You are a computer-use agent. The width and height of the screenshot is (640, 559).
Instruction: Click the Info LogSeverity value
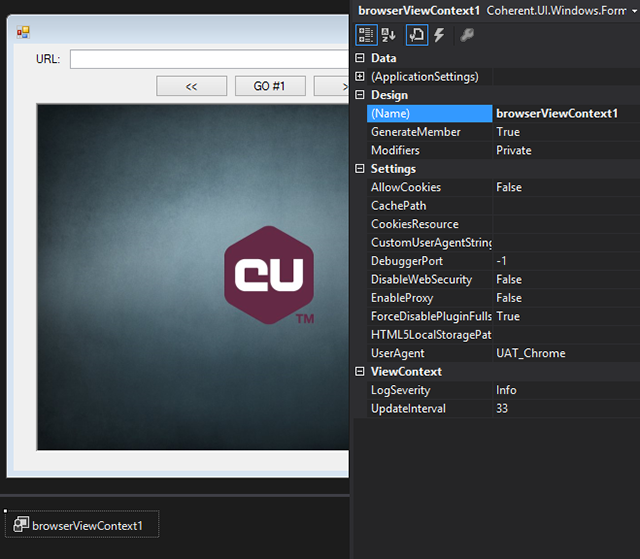(567, 390)
